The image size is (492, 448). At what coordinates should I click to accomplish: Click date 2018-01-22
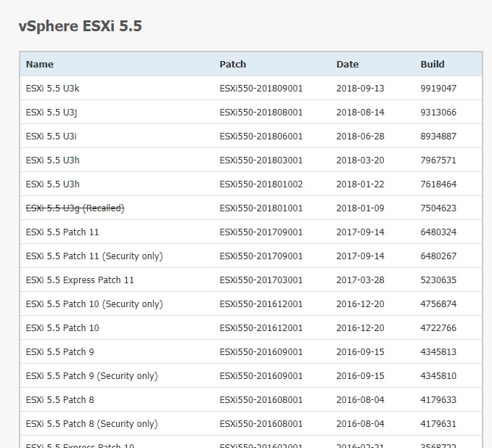pos(360,184)
